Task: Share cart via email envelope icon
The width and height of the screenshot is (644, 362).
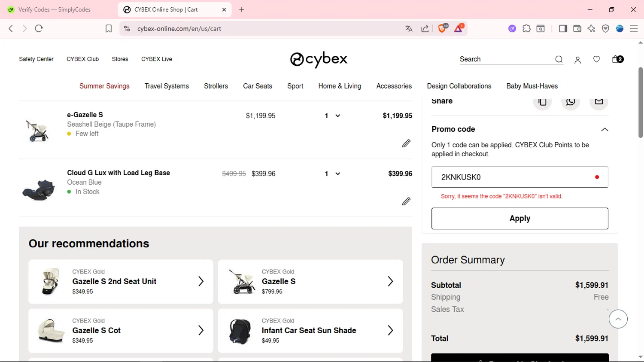Action: (x=599, y=102)
